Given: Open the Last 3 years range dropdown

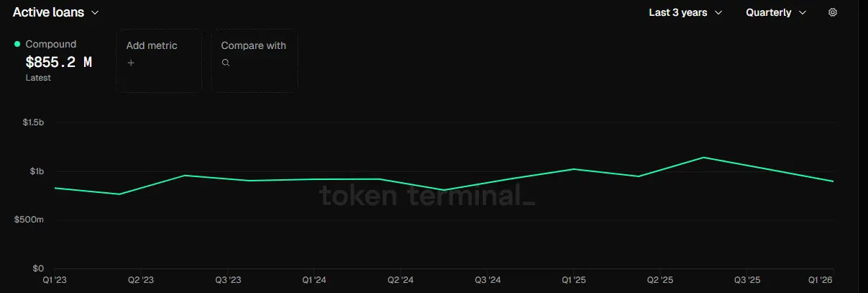Looking at the screenshot, I should click(685, 12).
